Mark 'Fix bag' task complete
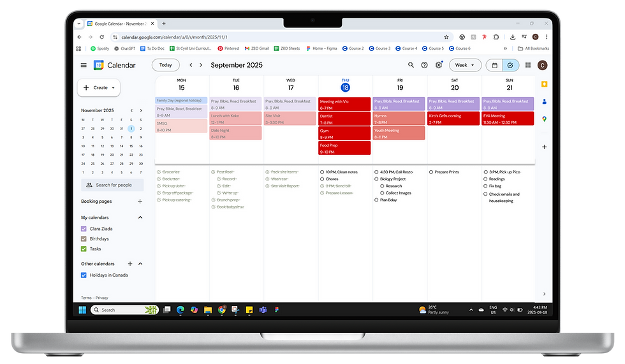 (x=485, y=186)
